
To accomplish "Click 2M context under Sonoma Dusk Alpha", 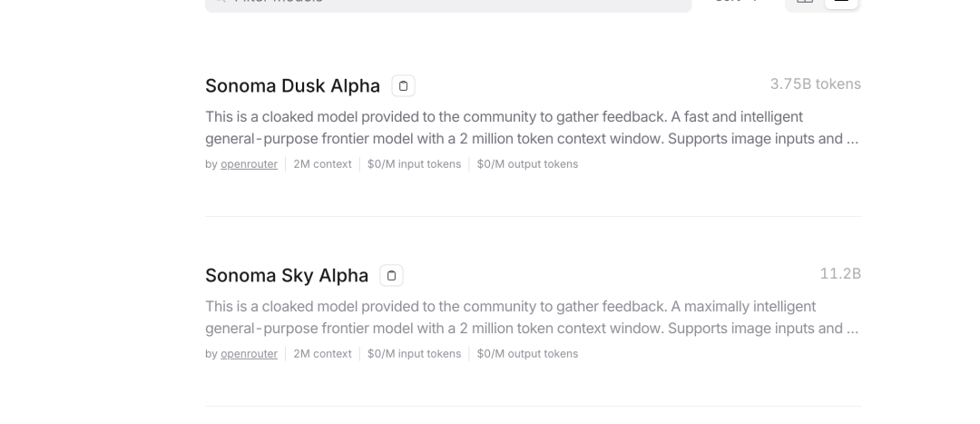I will [x=322, y=164].
